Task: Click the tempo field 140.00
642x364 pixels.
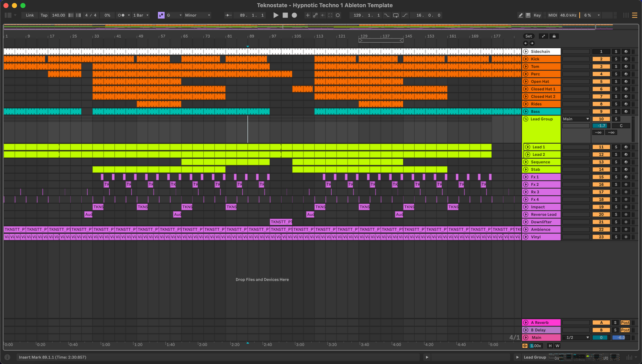Action: [59, 15]
